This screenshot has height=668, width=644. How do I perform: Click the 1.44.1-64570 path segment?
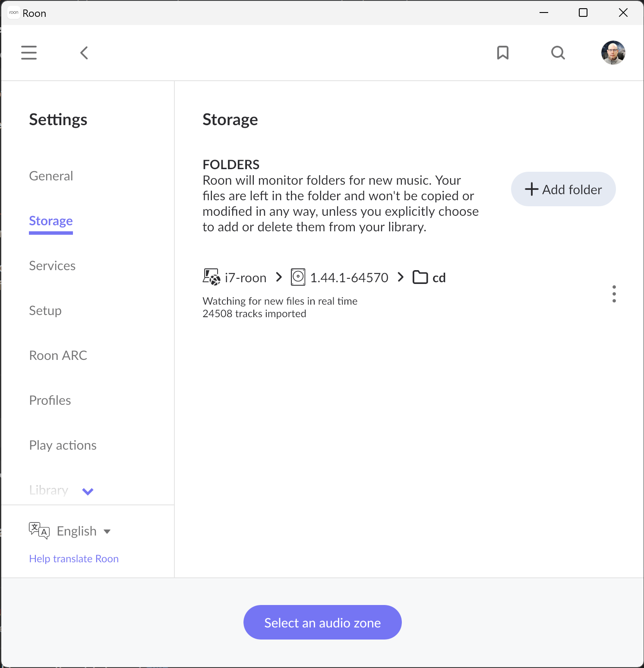pos(349,277)
